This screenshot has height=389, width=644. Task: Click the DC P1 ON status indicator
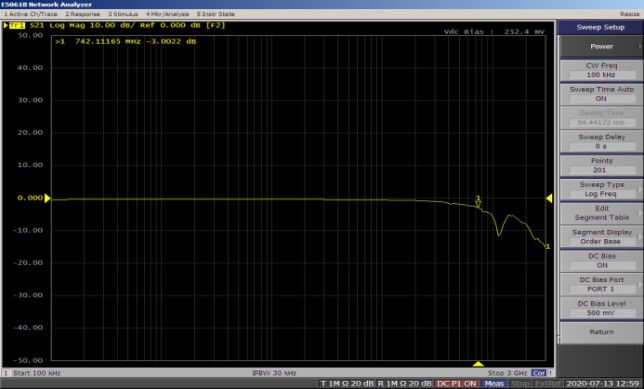(457, 384)
